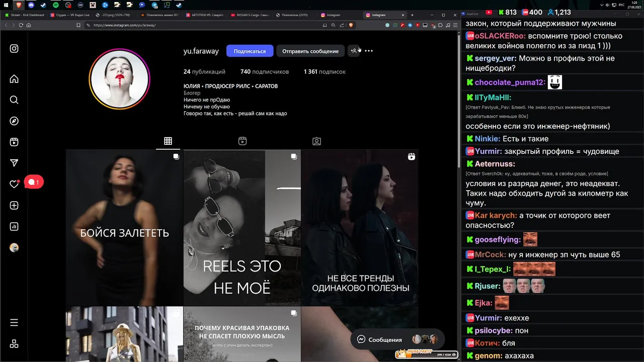Open the More hamburger menu in sidebar
This screenshot has height=362, width=644.
[14, 322]
